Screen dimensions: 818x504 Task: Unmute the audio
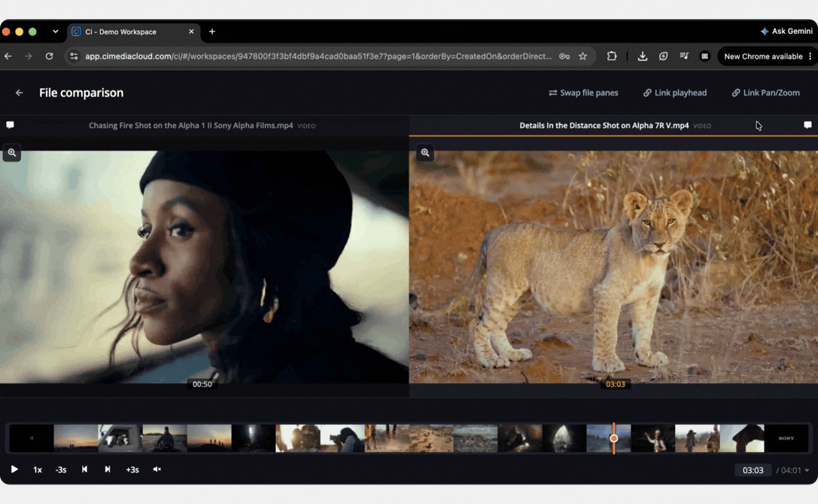click(157, 469)
